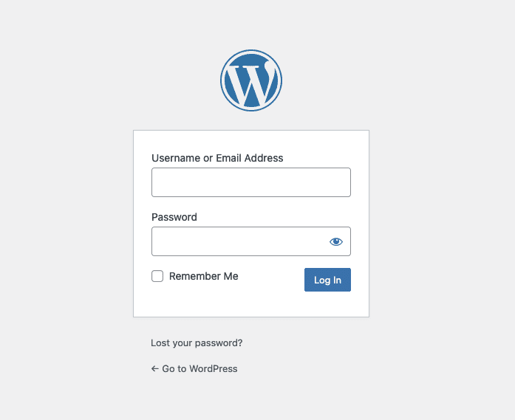
Task: Submit the login form with Log In
Action: [x=327, y=280]
